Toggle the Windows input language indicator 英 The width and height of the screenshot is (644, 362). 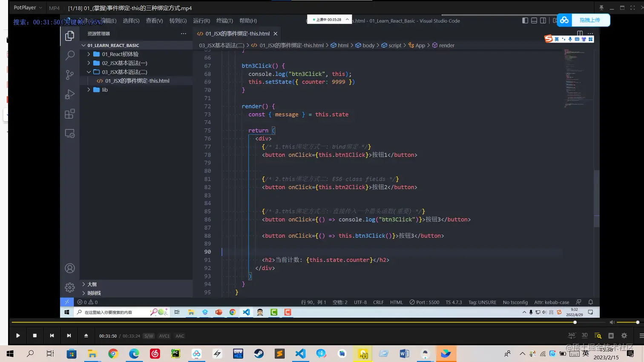(586, 353)
